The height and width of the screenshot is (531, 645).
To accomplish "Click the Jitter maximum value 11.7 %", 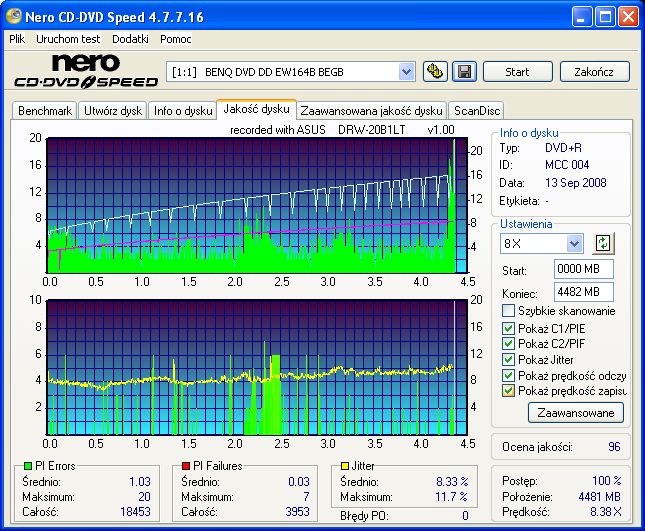I will (451, 497).
